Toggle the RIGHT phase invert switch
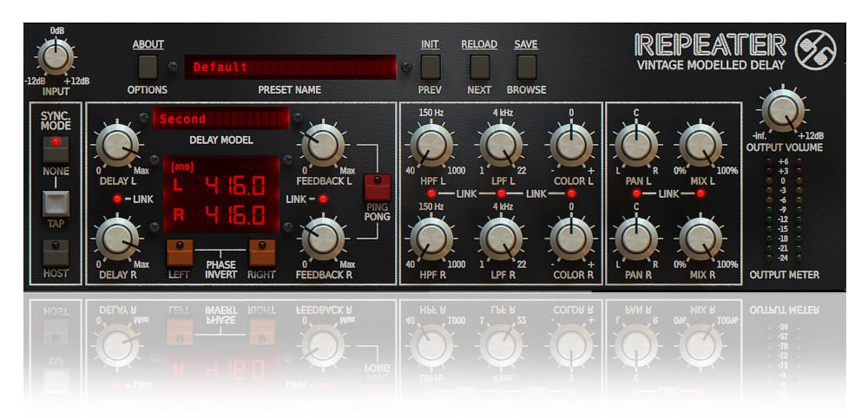This screenshot has height=418, width=868. click(262, 252)
